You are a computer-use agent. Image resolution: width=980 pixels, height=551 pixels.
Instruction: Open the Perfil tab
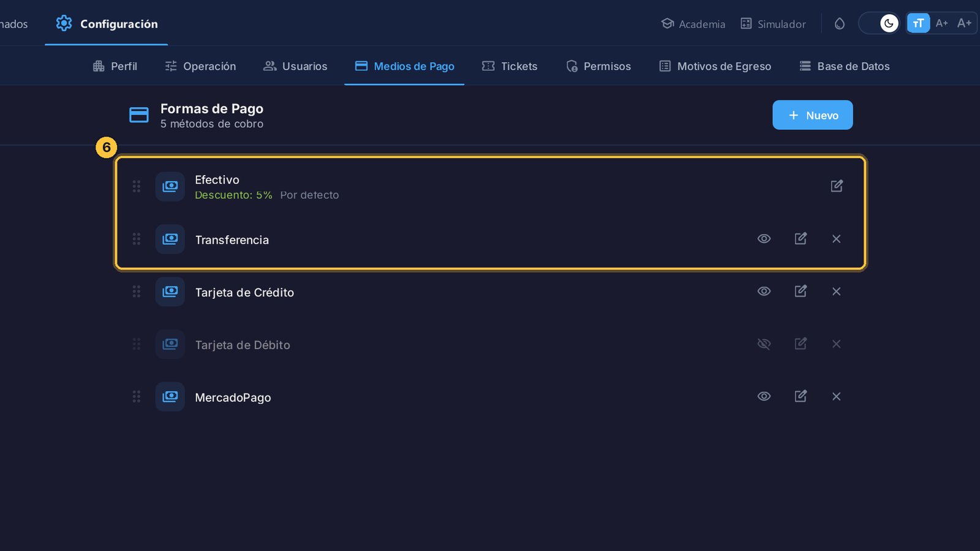[115, 66]
